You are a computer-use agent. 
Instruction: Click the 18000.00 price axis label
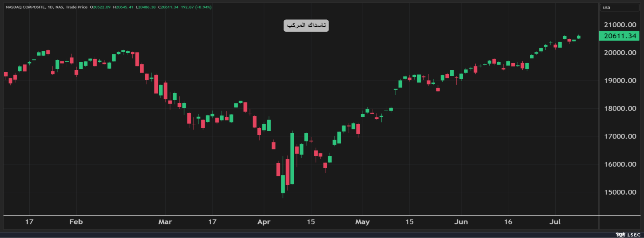pos(620,108)
